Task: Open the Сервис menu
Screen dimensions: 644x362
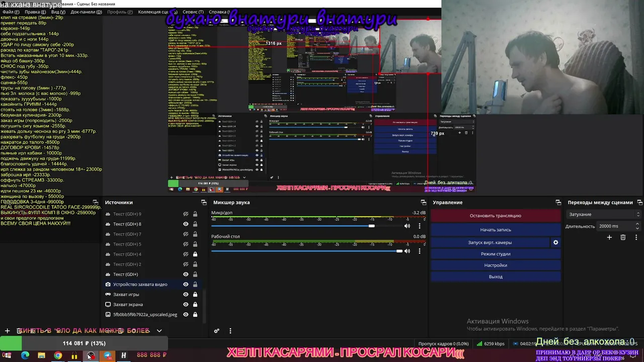Action: click(x=193, y=12)
